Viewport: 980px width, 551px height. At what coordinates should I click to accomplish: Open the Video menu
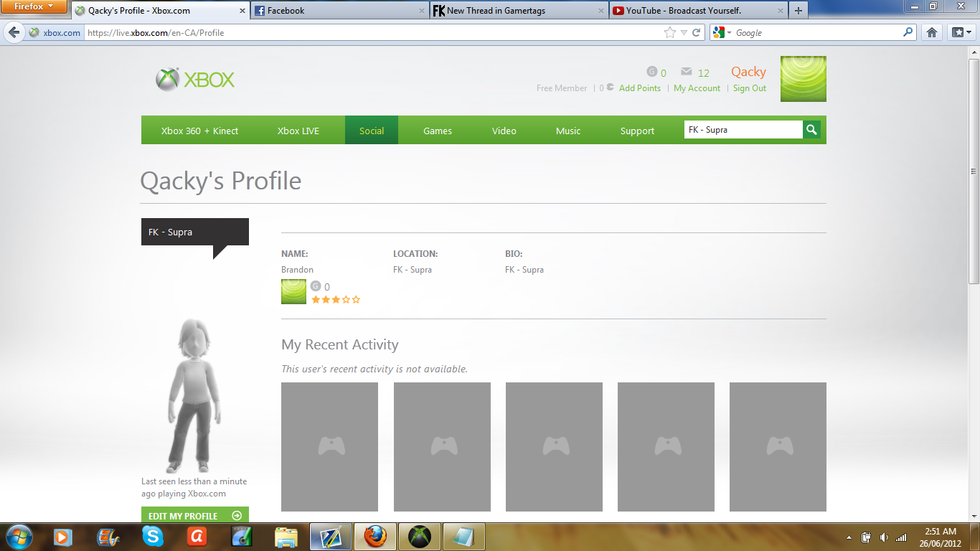point(504,131)
